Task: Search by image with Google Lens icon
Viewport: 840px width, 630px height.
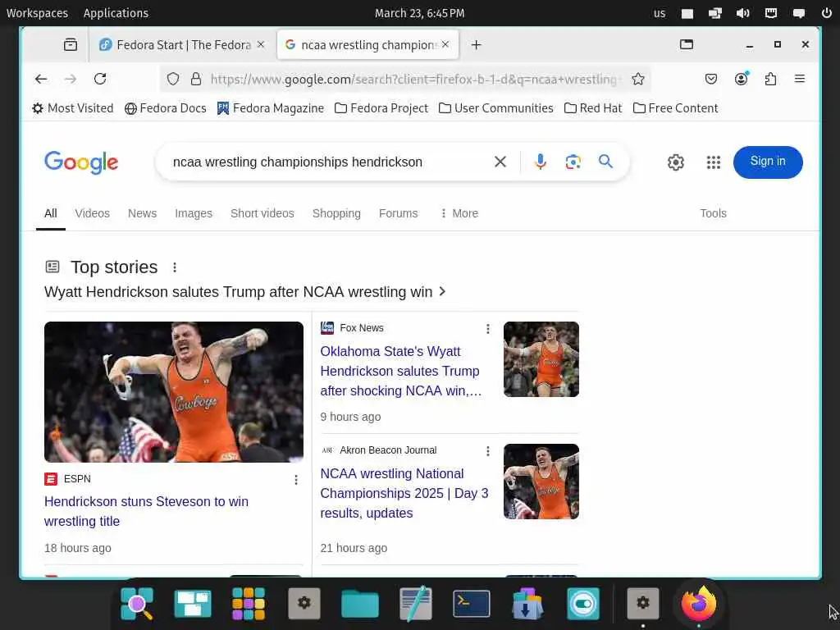Action: 573,162
